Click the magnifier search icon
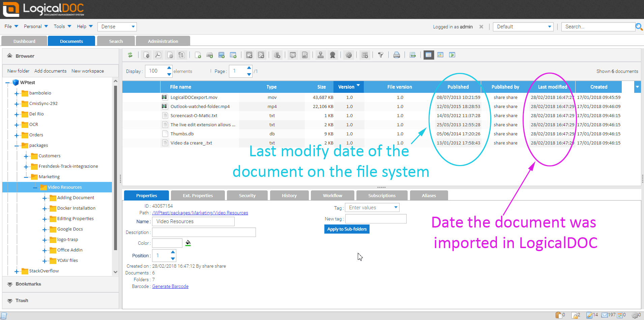Viewport: 644px width, 320px height. 639,27
